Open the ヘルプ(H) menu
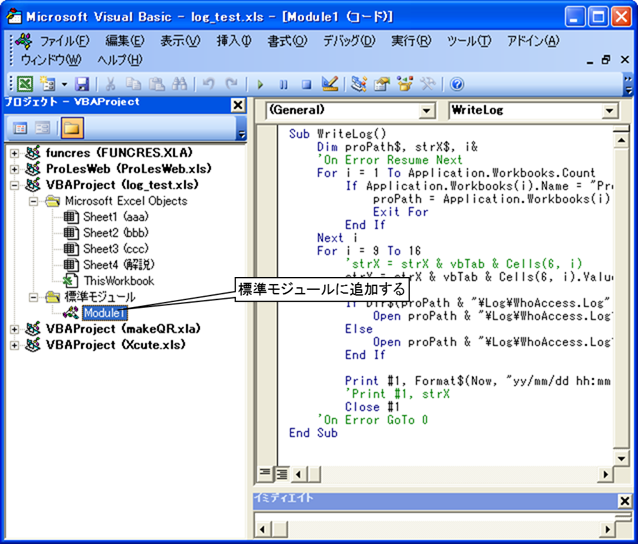Image resolution: width=638 pixels, height=544 pixels. pyautogui.click(x=120, y=60)
